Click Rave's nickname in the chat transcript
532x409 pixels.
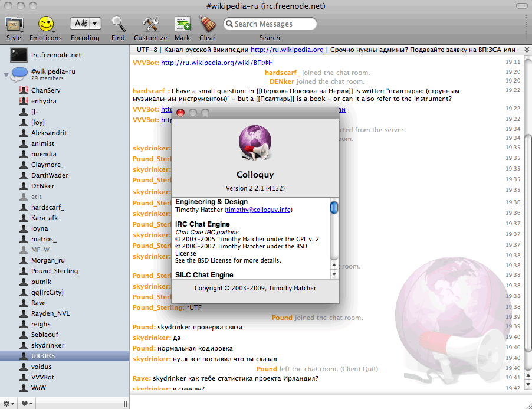142,378
